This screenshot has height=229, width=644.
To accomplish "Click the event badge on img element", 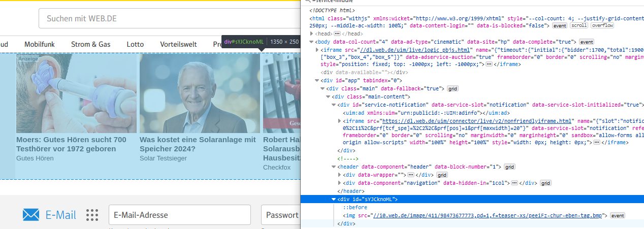I will 618,215.
